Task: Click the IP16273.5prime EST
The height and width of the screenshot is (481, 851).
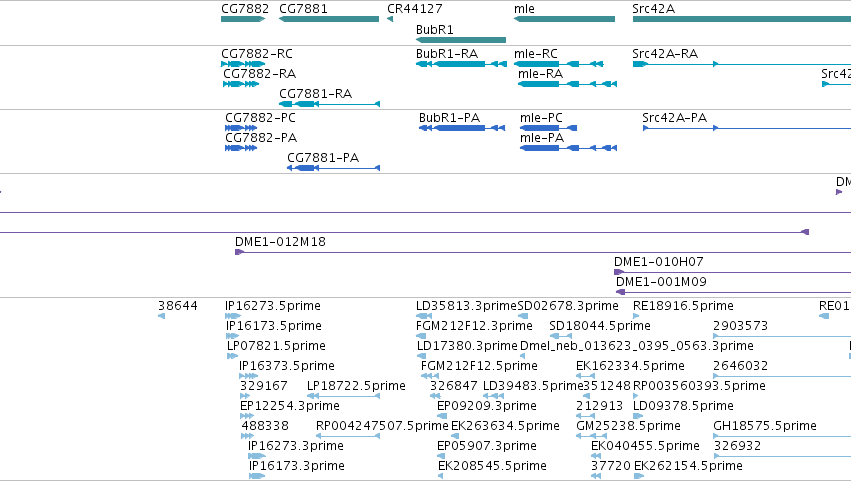Action: tap(233, 316)
